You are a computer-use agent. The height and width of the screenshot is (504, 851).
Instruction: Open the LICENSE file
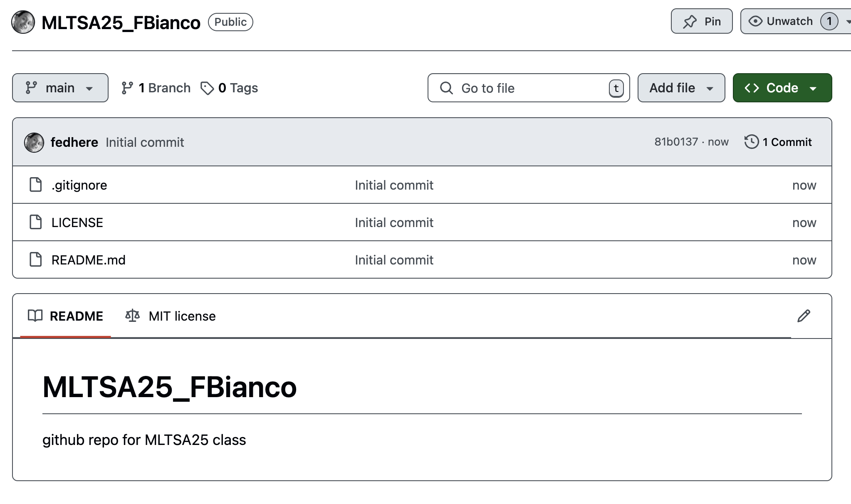tap(77, 222)
